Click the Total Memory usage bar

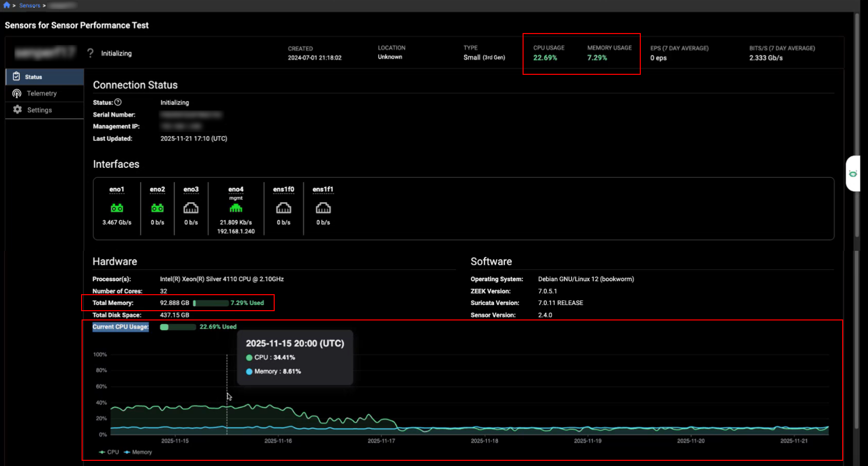tap(211, 303)
